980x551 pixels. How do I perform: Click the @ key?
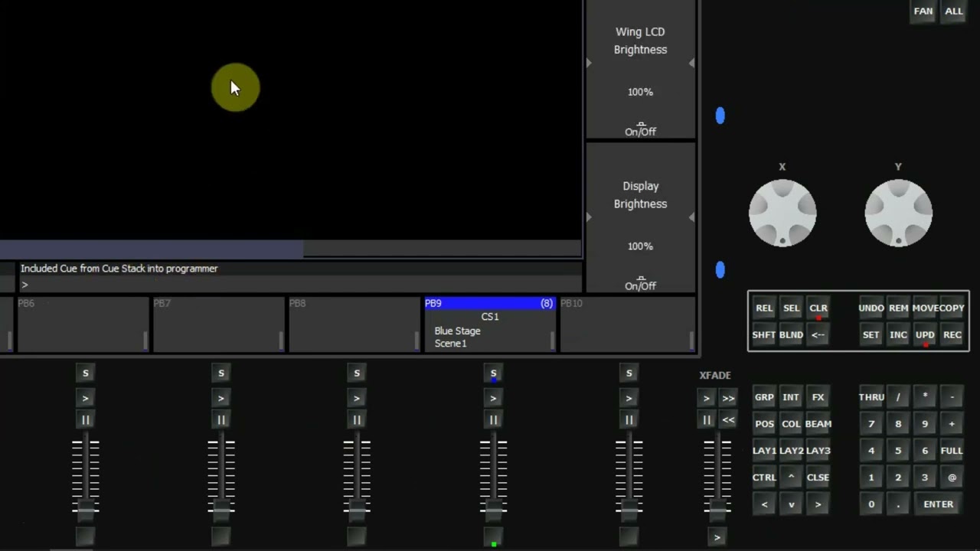952,478
